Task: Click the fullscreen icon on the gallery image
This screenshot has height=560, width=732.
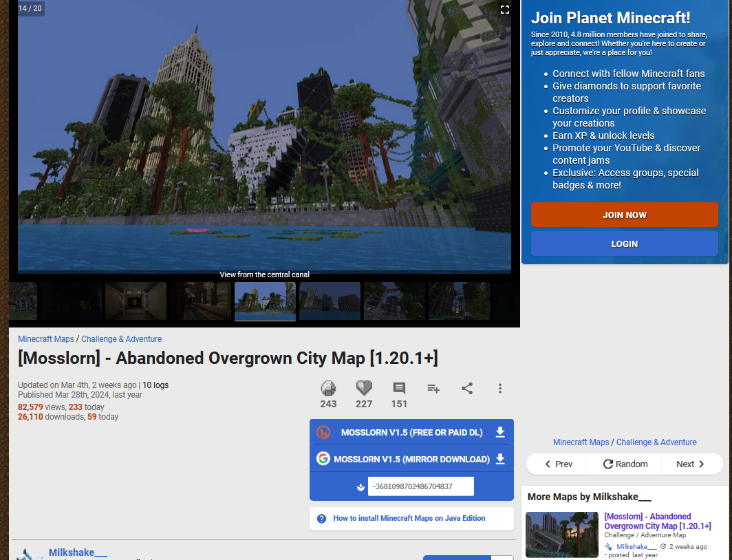Action: [x=505, y=10]
